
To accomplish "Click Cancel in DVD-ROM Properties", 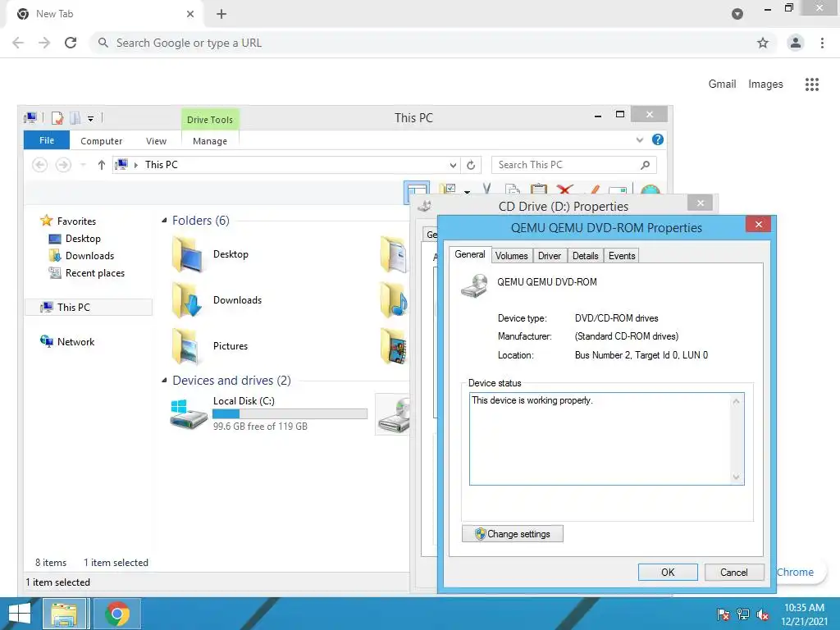I will click(734, 572).
